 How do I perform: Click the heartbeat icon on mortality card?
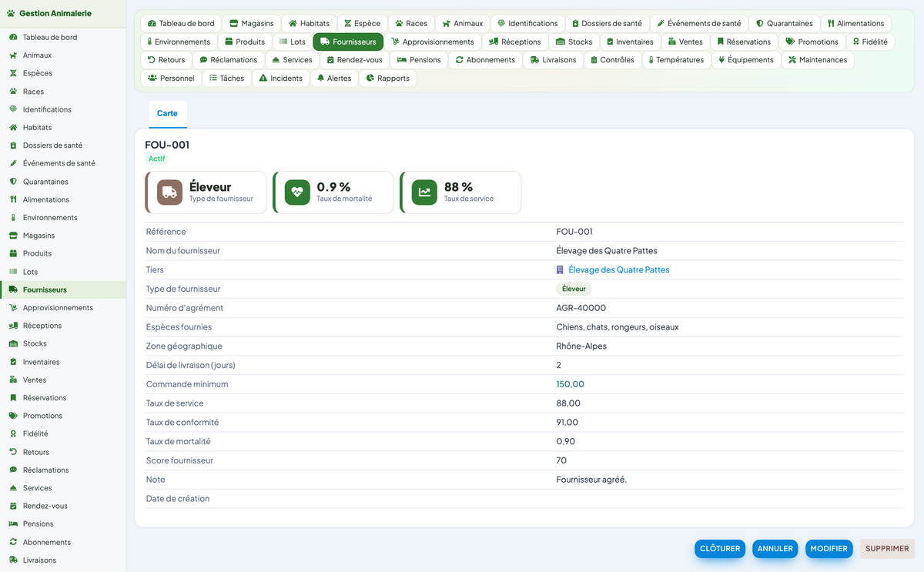pyautogui.click(x=297, y=192)
